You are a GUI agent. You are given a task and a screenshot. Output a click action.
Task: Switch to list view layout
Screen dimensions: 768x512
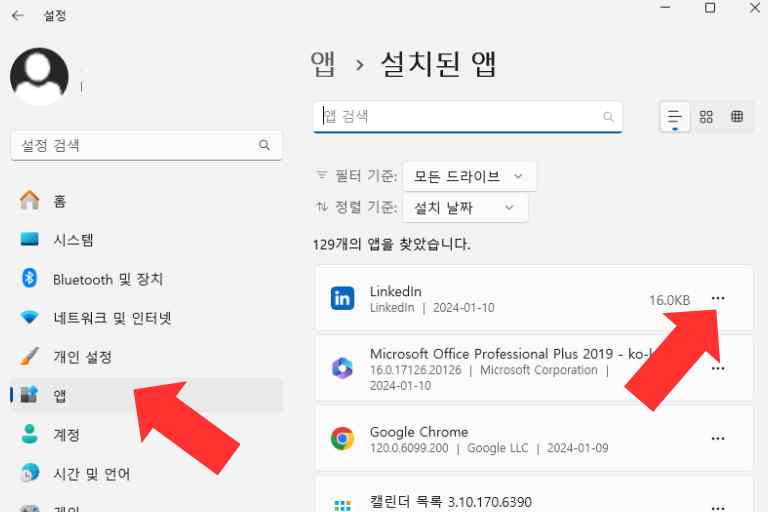pos(674,117)
